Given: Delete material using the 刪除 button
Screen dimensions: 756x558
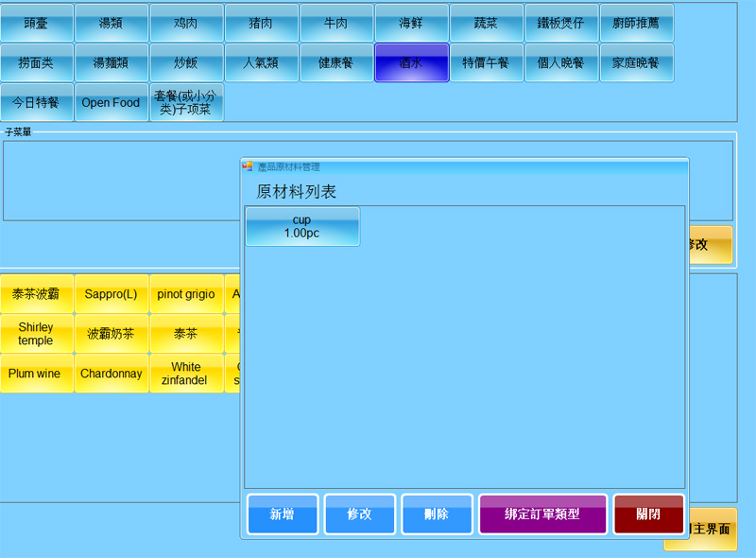Looking at the screenshot, I should pos(437,514).
